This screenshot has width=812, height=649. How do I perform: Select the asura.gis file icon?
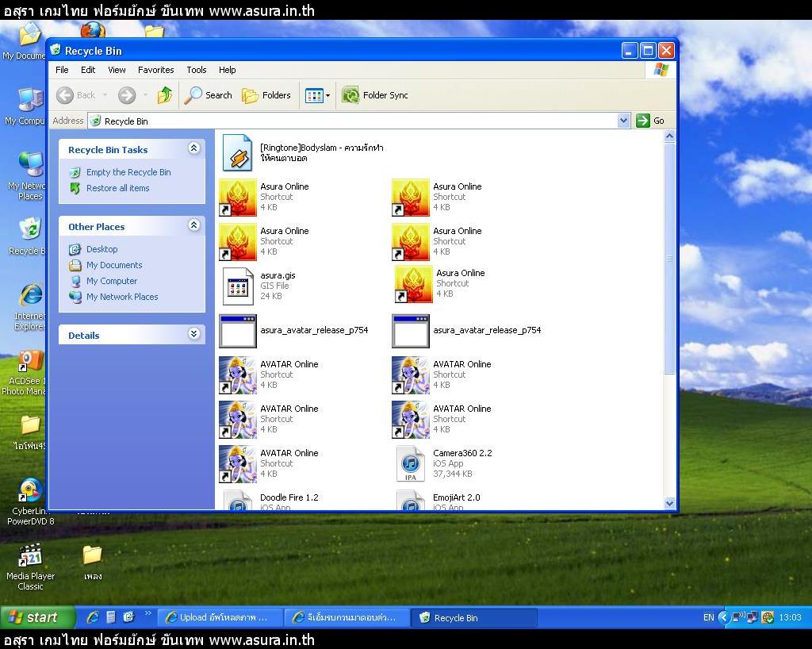pos(238,286)
